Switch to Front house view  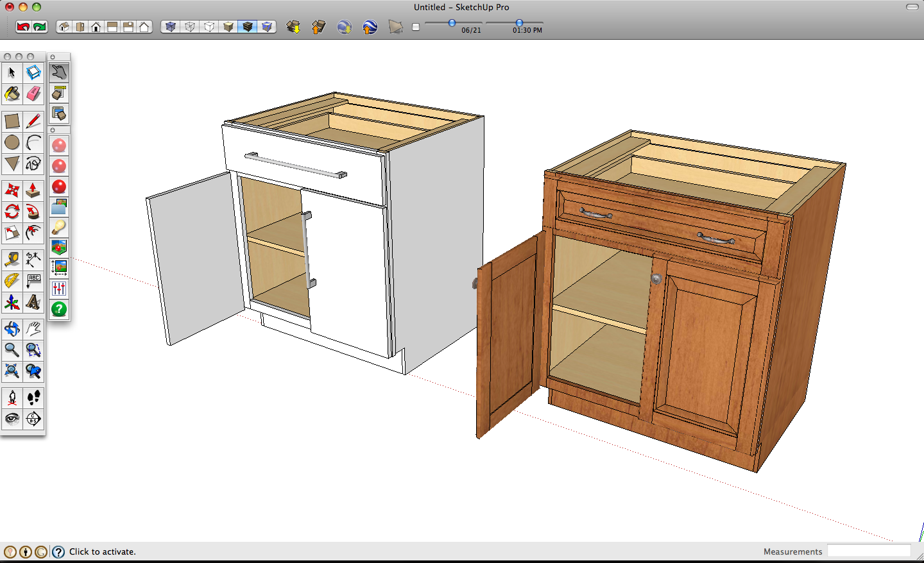pos(96,27)
